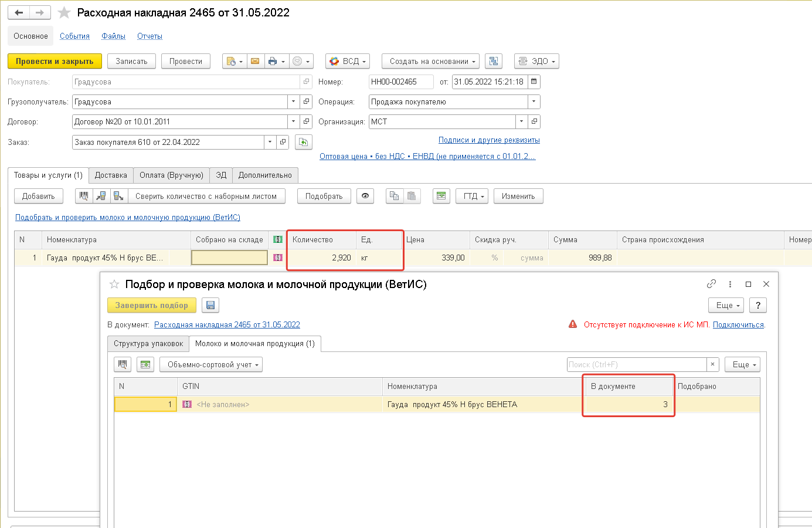The image size is (812, 528).
Task: Send the document by email envelope icon
Action: [254, 61]
